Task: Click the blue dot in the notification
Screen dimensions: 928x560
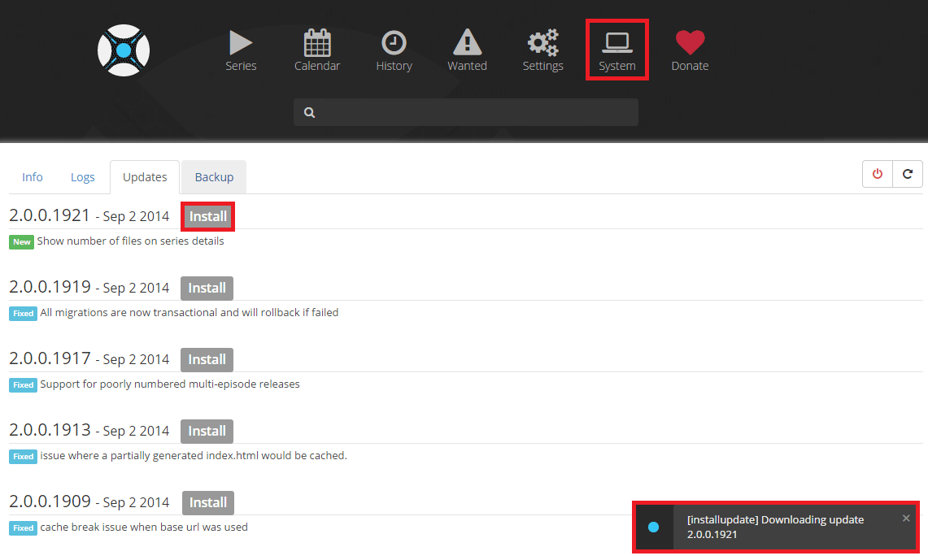Action: pos(653,527)
